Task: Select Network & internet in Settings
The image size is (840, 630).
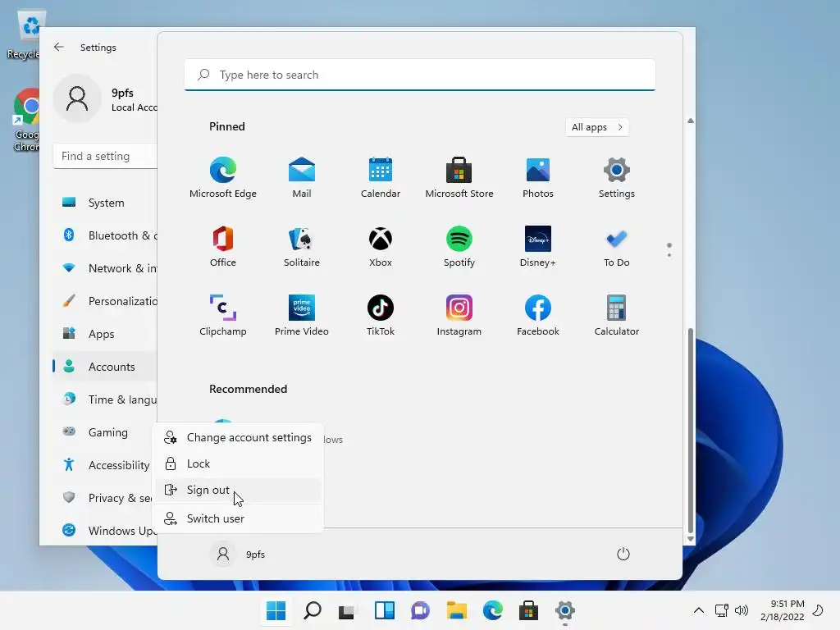Action: tap(105, 268)
